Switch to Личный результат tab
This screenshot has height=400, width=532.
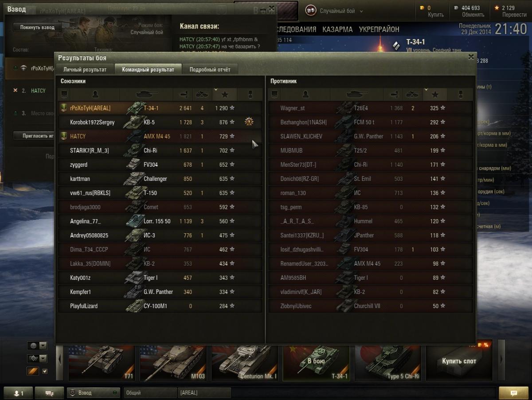coord(85,69)
